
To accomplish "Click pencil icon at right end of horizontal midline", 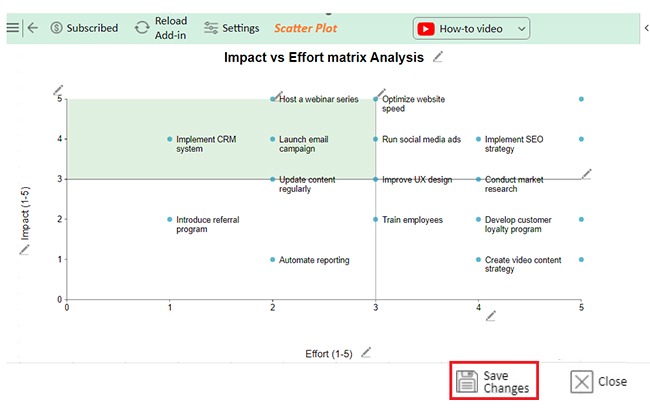I will (x=586, y=174).
